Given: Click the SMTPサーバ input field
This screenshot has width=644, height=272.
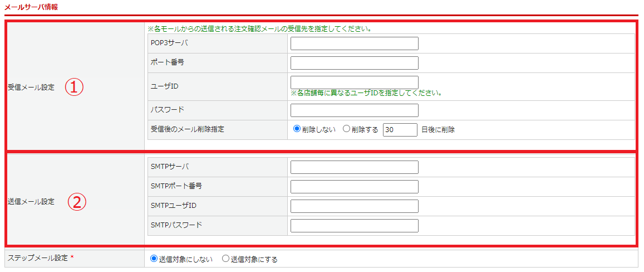Looking at the screenshot, I should tap(354, 167).
